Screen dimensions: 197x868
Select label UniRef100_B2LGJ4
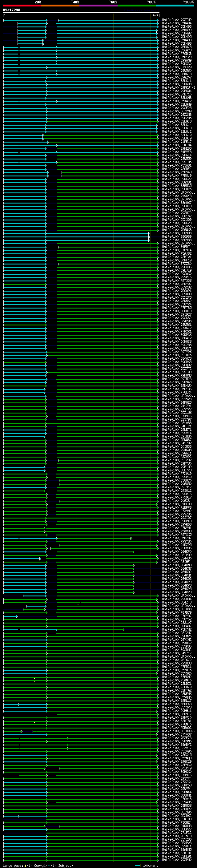[x=177, y=125]
